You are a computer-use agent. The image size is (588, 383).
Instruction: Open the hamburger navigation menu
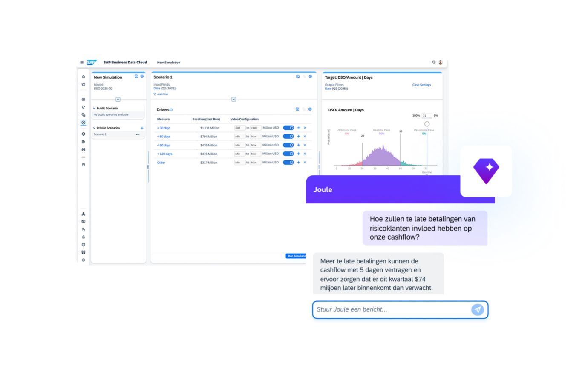(x=82, y=63)
